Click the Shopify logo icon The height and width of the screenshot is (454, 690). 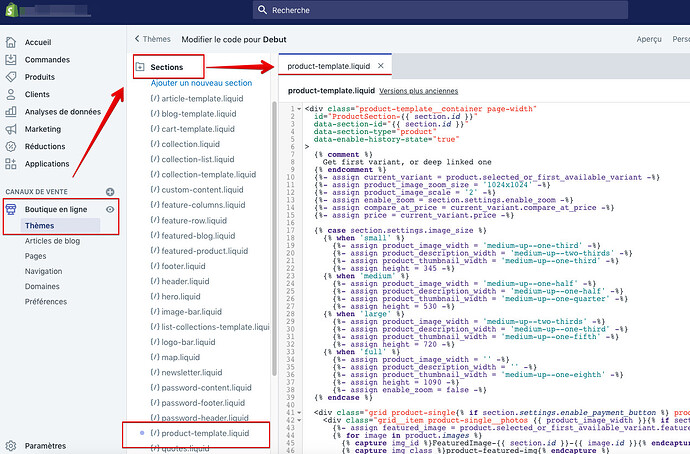[x=11, y=10]
